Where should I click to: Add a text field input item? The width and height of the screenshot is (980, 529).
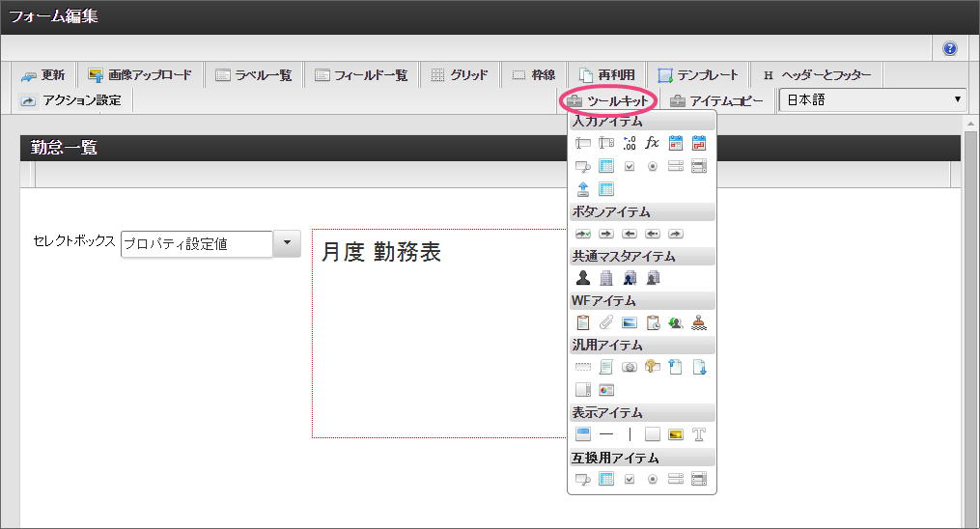point(582,143)
